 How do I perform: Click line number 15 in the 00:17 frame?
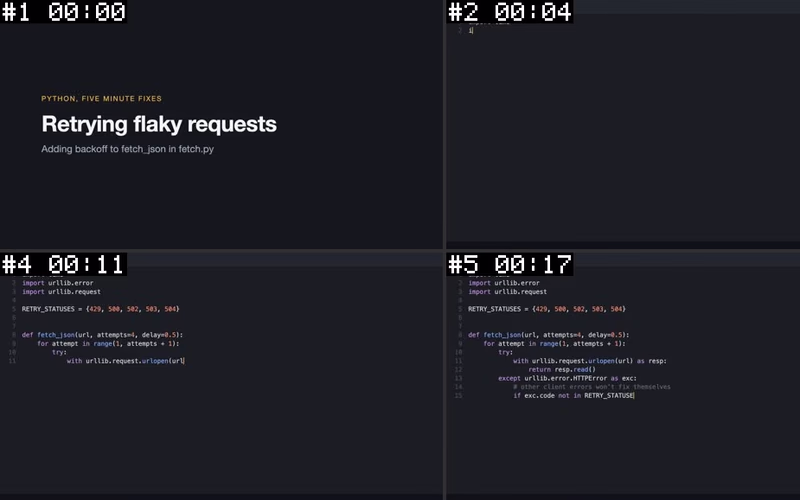pos(458,395)
